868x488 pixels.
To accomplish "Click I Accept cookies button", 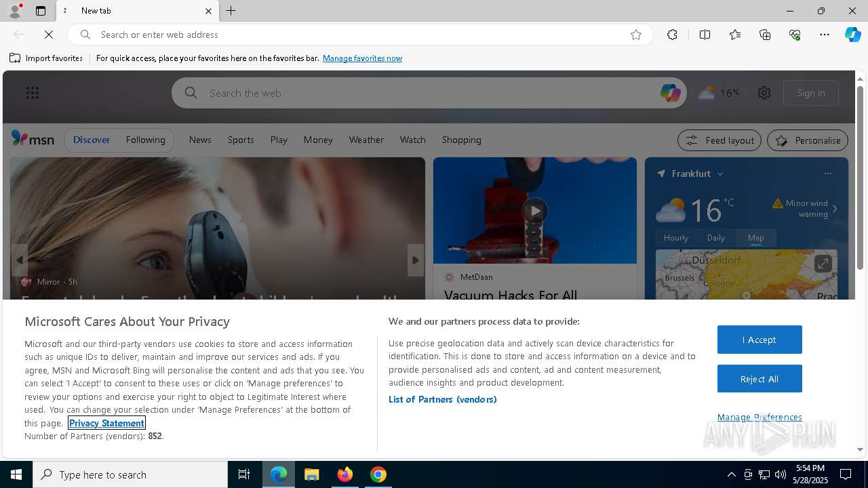I will point(759,340).
